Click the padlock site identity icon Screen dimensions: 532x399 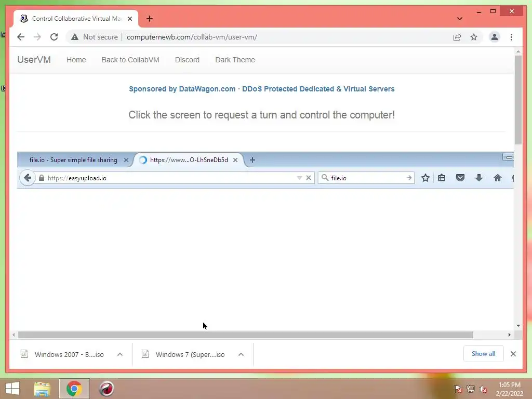[x=42, y=178]
